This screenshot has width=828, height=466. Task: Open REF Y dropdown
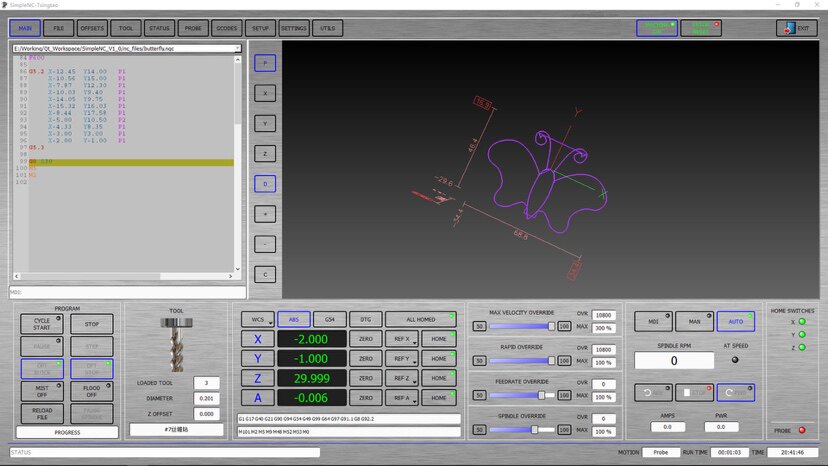(402, 359)
